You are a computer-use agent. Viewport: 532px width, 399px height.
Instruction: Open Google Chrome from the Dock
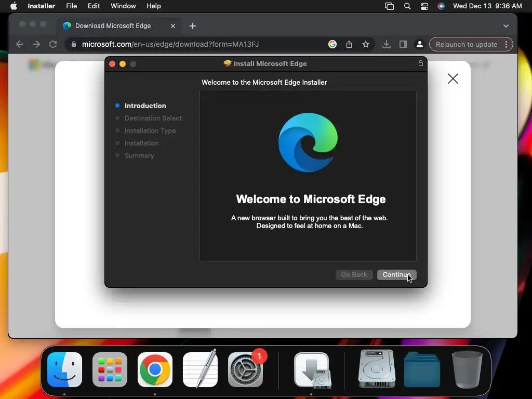(155, 369)
